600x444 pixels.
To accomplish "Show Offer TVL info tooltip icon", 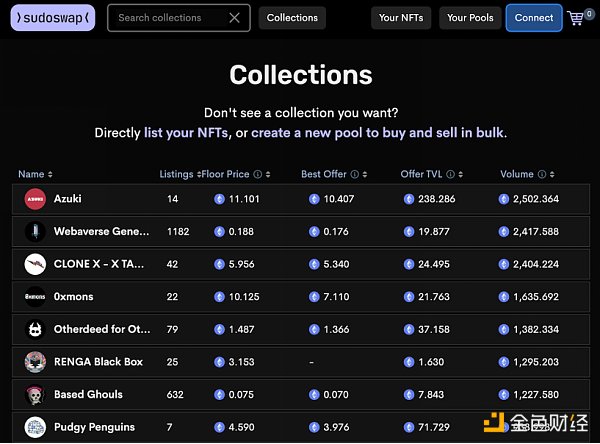I will [451, 175].
